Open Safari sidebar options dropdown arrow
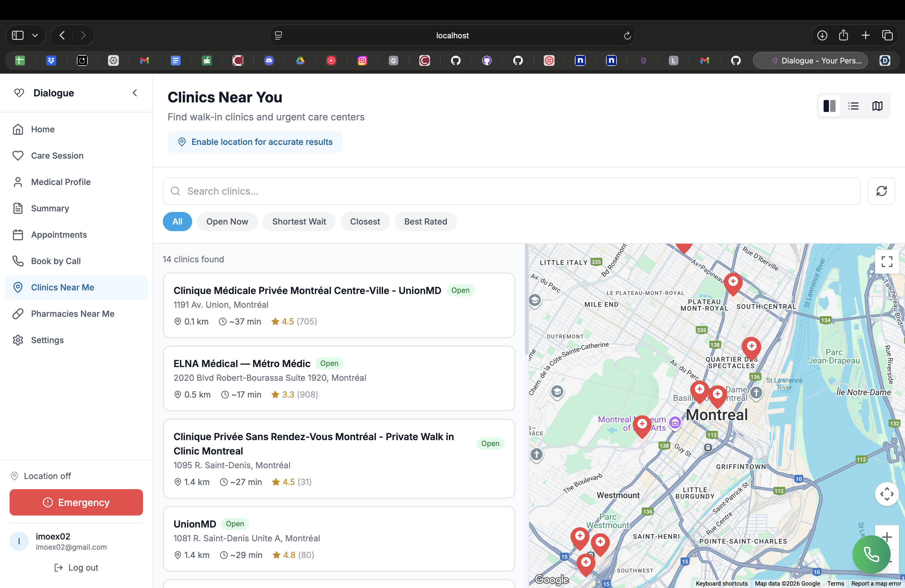The width and height of the screenshot is (905, 588). 35,36
